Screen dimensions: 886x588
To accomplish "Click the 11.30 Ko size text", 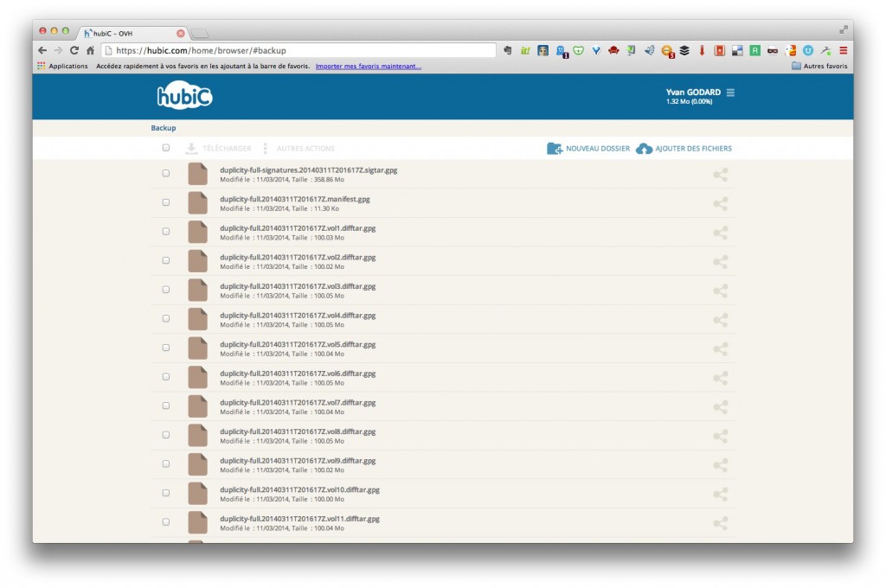I will (326, 208).
